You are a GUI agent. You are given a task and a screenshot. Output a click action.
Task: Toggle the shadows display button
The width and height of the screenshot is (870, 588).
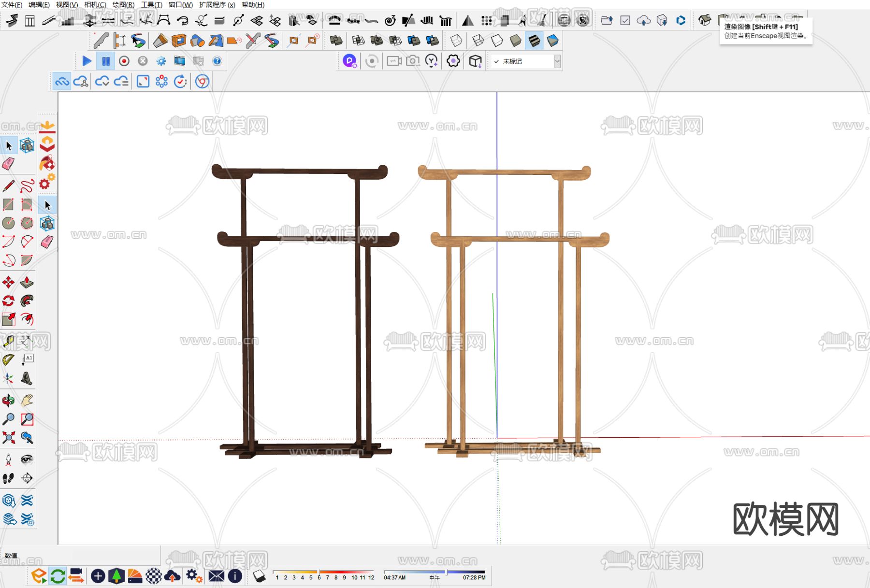[259, 576]
